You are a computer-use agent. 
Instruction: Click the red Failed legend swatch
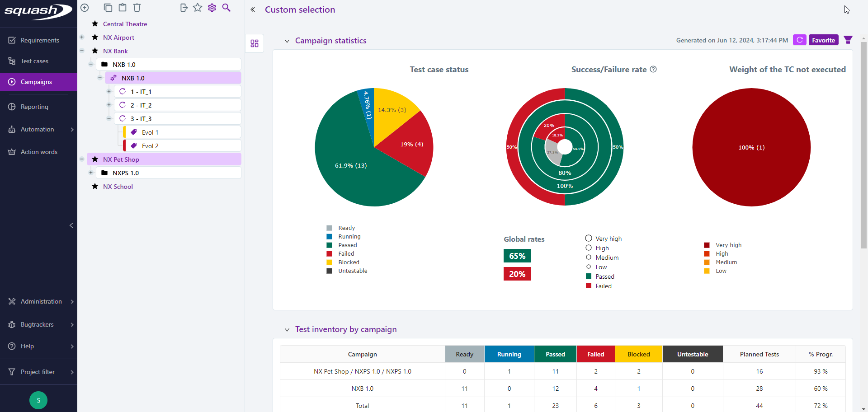coord(589,286)
